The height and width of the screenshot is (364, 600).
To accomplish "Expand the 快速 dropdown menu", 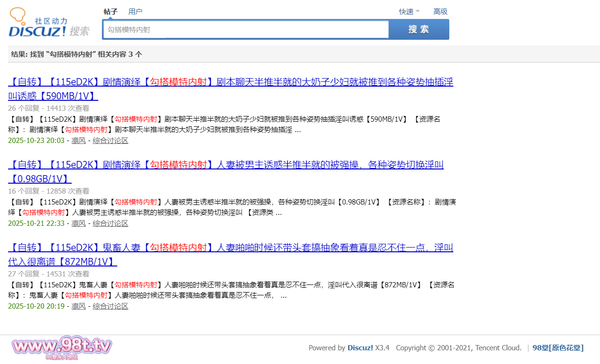I will point(409,11).
